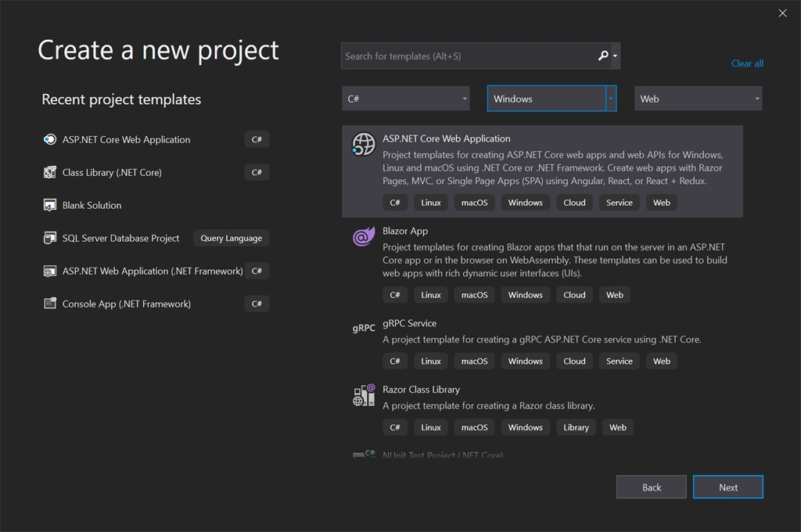Click the Web tag under Razor Class Library
The width and height of the screenshot is (801, 532).
pyautogui.click(x=618, y=427)
